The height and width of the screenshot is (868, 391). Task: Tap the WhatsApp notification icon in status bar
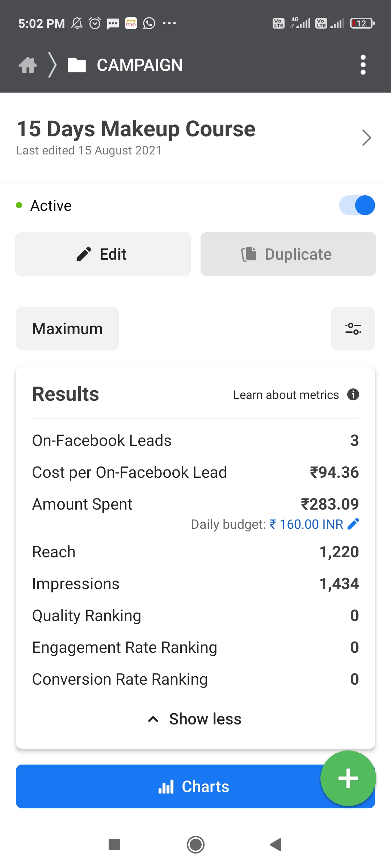(149, 24)
